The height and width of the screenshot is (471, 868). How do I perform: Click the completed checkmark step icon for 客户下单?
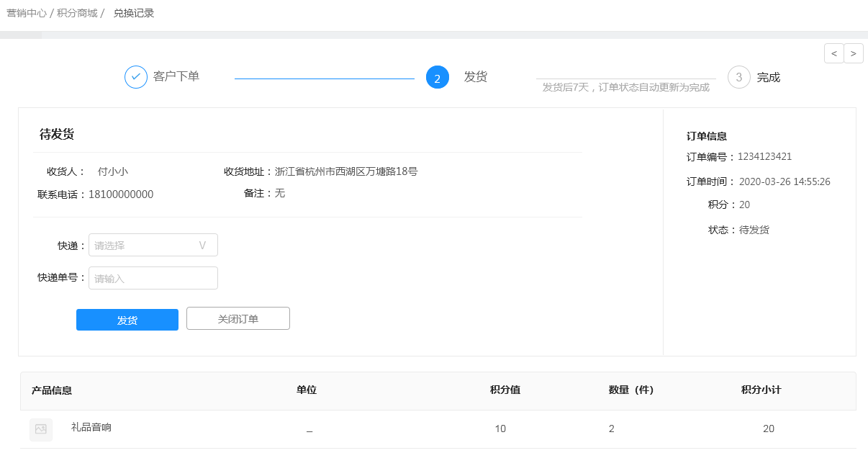click(x=136, y=77)
